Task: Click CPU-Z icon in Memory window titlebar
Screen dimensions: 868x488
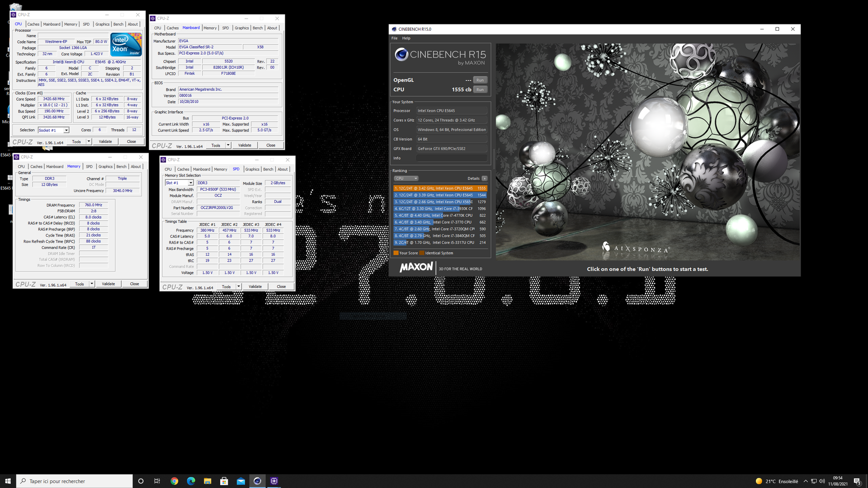Action: point(17,157)
